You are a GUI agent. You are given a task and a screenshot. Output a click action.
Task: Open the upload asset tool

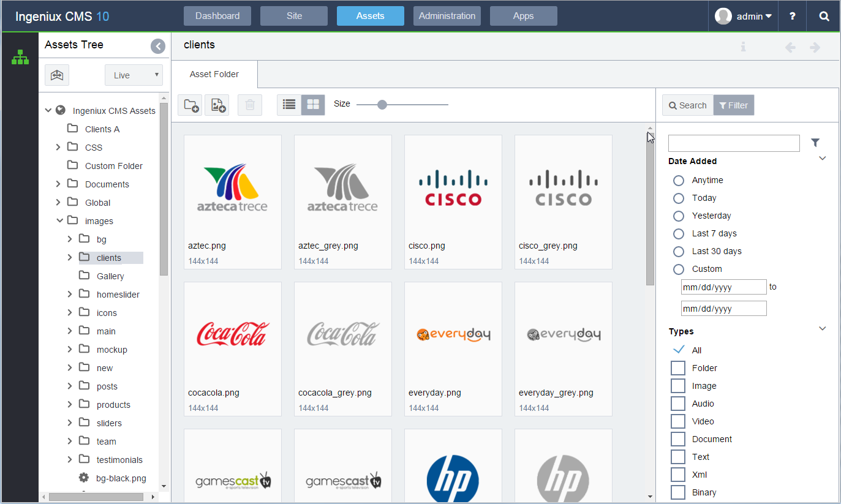217,104
